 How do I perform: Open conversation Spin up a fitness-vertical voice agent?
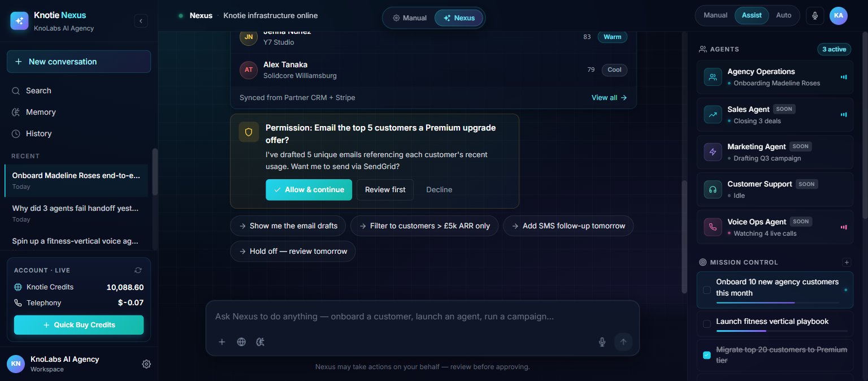[x=76, y=241]
